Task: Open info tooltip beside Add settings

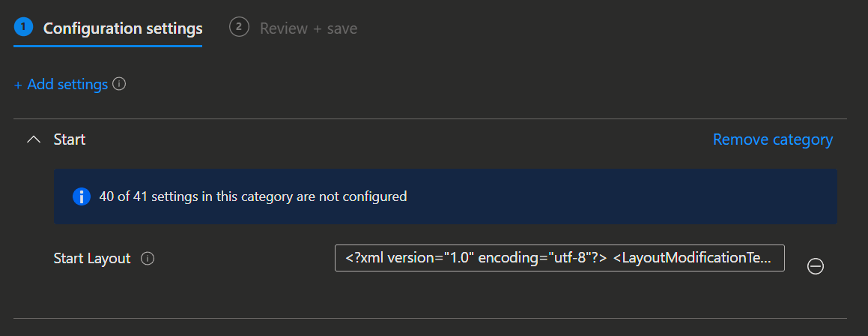Action: tap(119, 85)
